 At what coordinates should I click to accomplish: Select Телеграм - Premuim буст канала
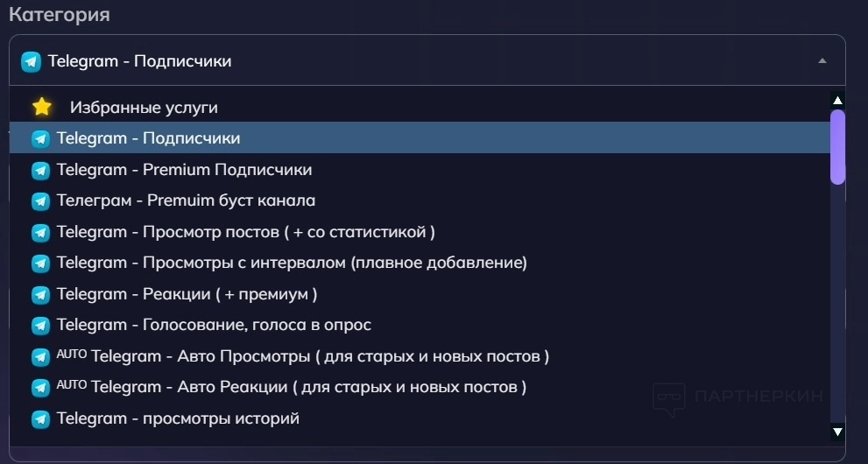tap(186, 201)
